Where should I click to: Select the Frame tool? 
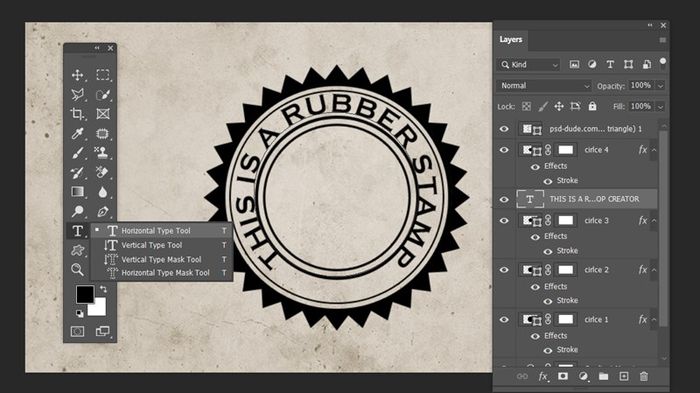coord(103,113)
